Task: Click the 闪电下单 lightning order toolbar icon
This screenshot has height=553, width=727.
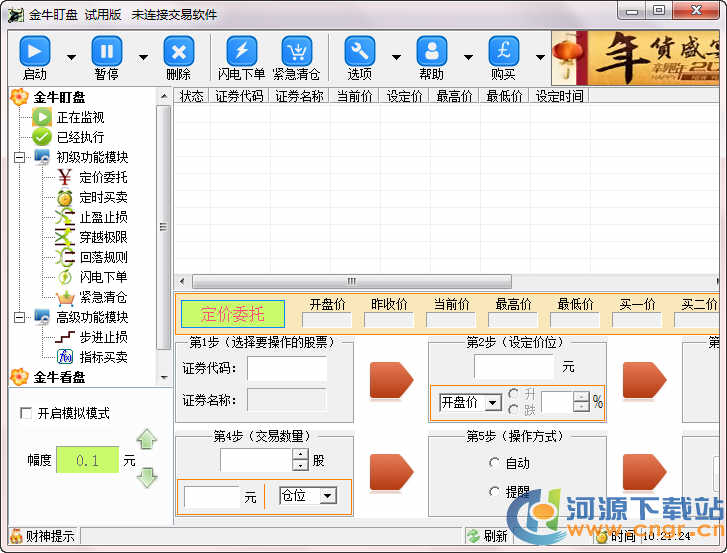Action: (242, 51)
